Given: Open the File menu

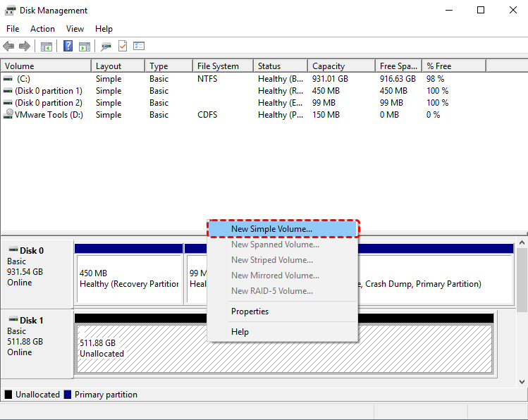Looking at the screenshot, I should pos(13,29).
